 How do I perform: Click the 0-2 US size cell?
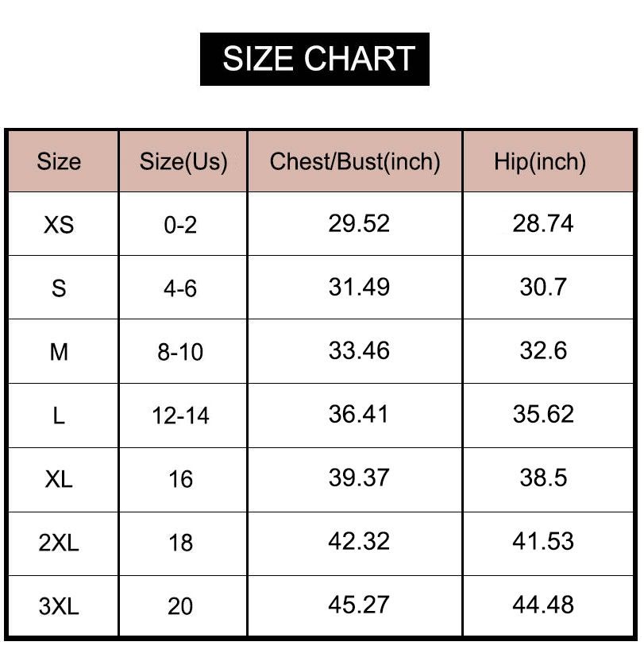183,224
